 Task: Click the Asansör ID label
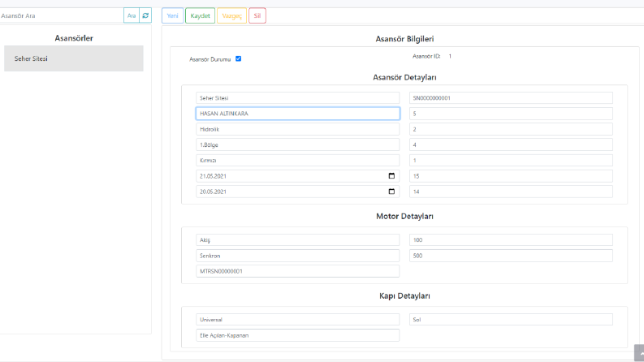coord(426,56)
